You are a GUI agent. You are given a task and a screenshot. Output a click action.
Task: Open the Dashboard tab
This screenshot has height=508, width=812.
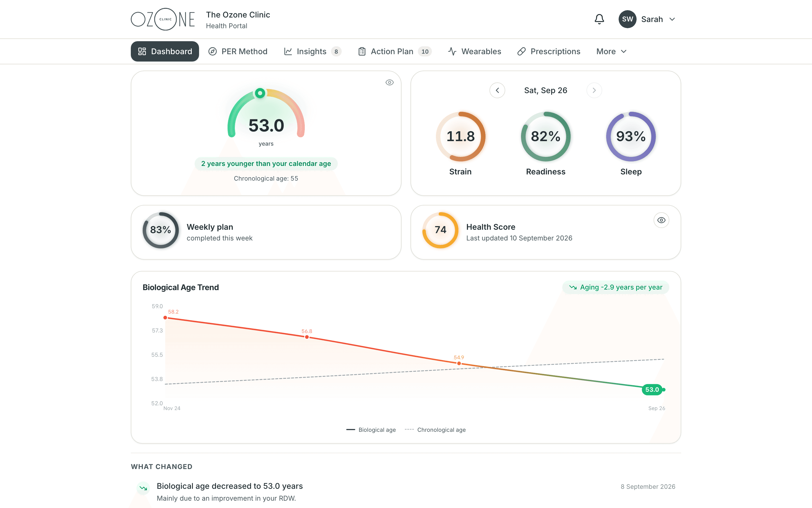[x=165, y=51]
